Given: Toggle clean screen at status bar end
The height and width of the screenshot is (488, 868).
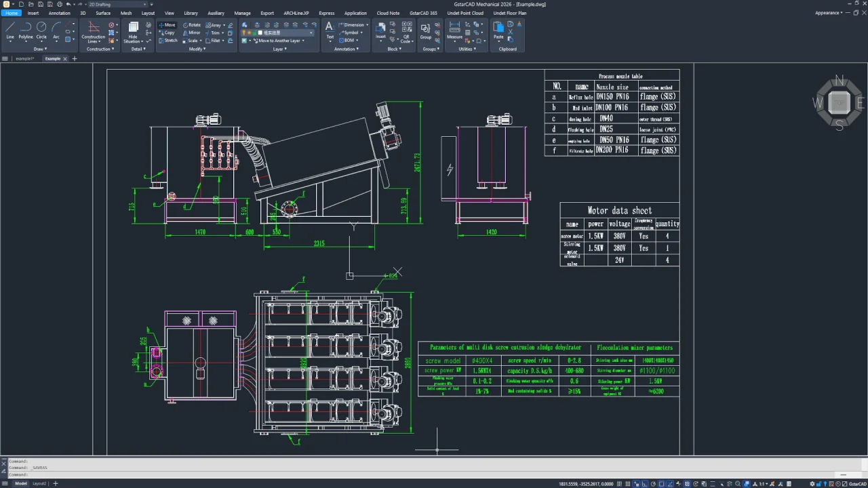Looking at the screenshot, I should click(844, 483).
